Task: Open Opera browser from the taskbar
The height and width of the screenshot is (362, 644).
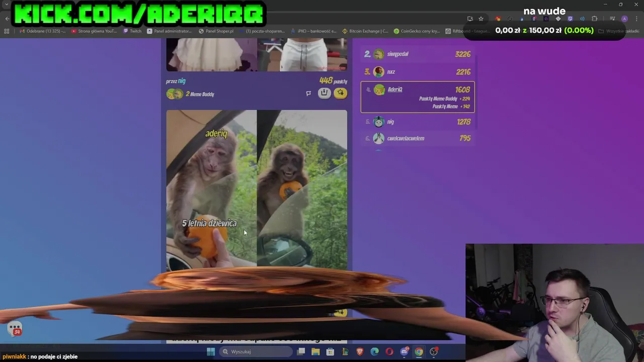Action: coord(389,351)
